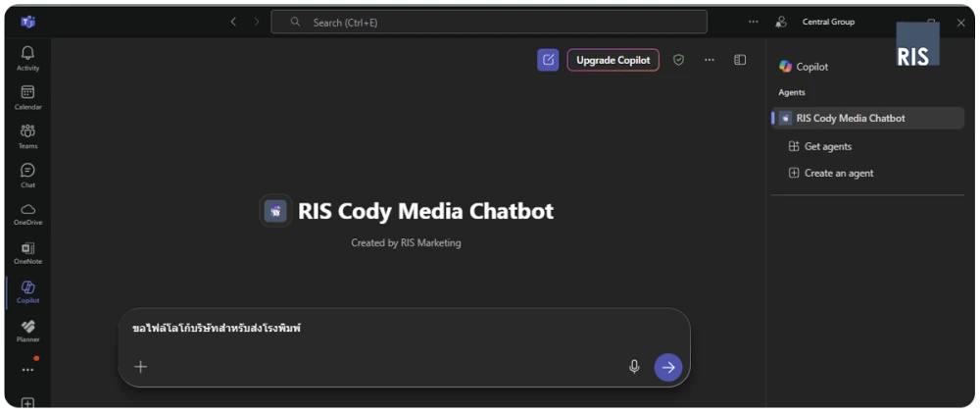Go forward with the right arrow
The image size is (980, 415).
[256, 22]
